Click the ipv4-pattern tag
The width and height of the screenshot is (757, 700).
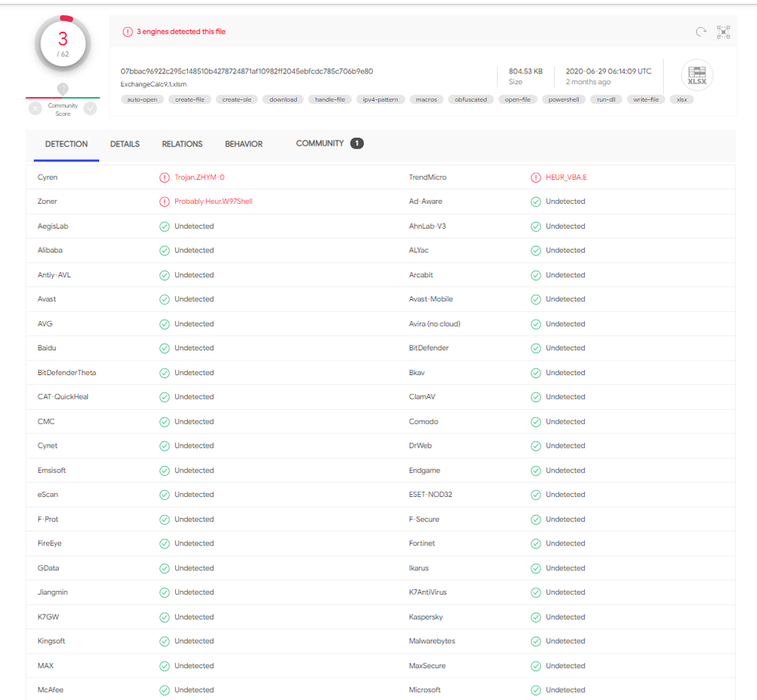tap(380, 99)
